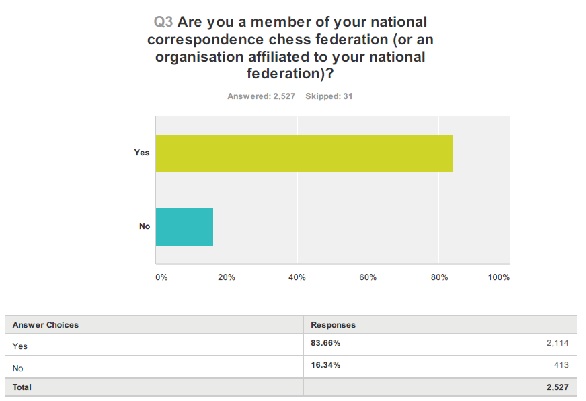Click the 40% axis tick label
Image resolution: width=586 pixels, height=401 pixels.
(x=297, y=277)
